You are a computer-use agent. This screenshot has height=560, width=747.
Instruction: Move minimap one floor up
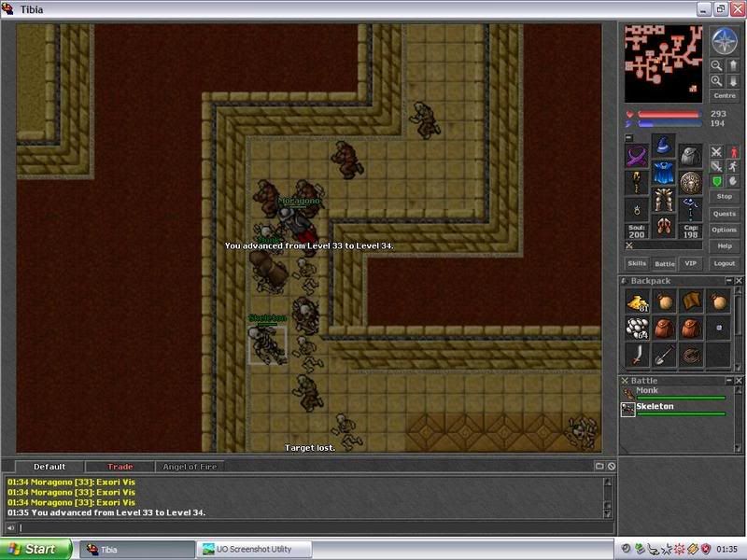(733, 65)
